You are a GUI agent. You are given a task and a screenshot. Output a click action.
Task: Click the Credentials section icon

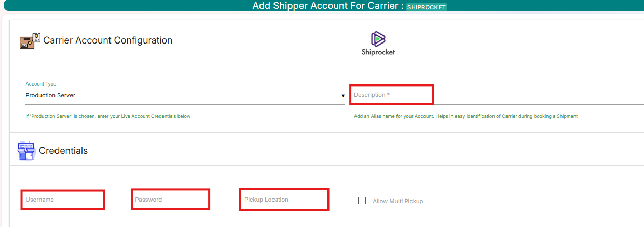click(x=26, y=151)
